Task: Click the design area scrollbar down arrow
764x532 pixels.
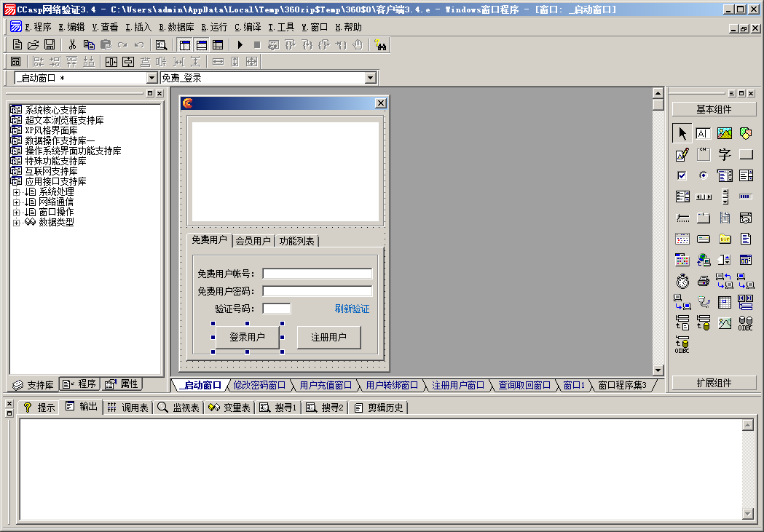Action: tap(658, 370)
